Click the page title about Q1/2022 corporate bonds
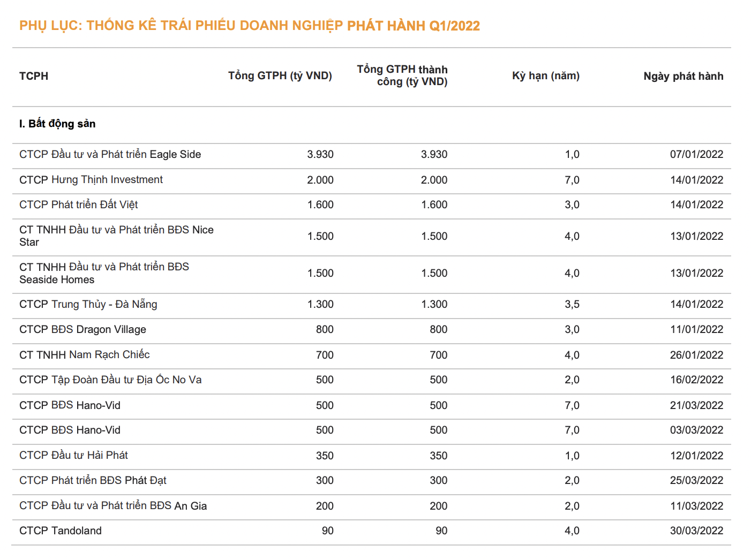The width and height of the screenshot is (751, 560). pos(250,26)
